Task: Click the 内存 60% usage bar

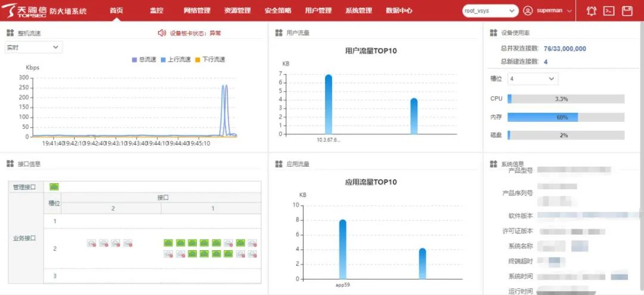Action: (x=565, y=118)
